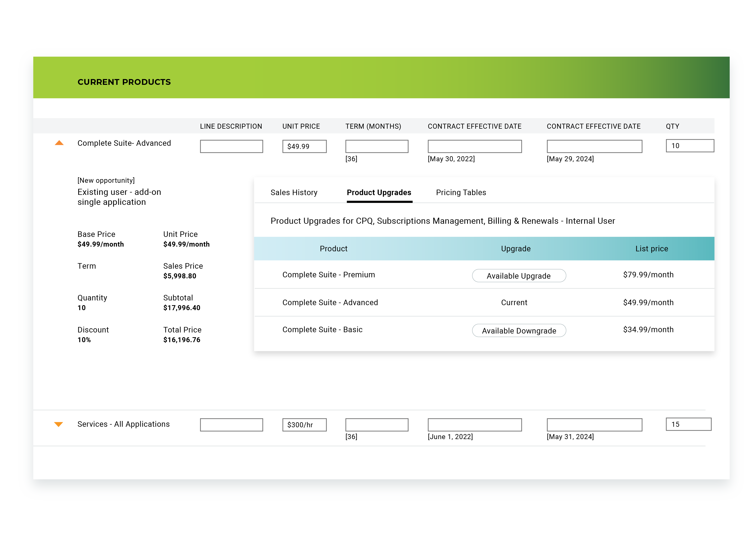Expand the Services - All Applications row

click(59, 424)
